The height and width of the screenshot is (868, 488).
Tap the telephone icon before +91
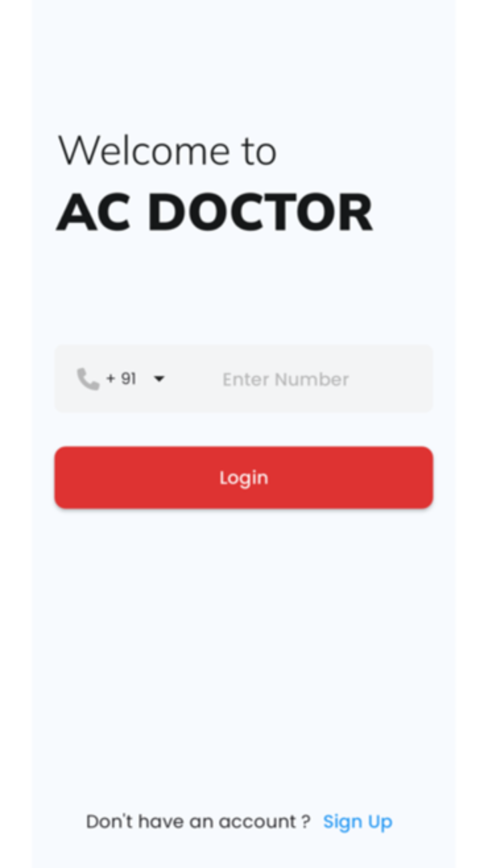coord(88,379)
